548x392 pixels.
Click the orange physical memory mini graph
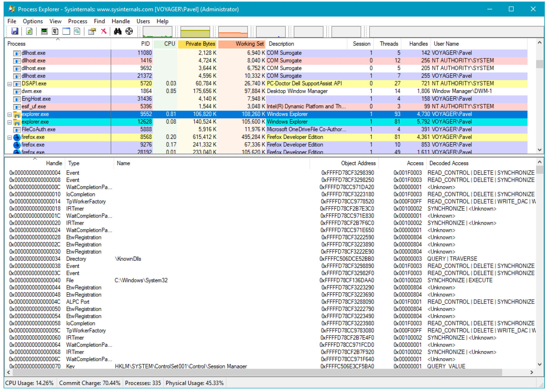point(233,32)
